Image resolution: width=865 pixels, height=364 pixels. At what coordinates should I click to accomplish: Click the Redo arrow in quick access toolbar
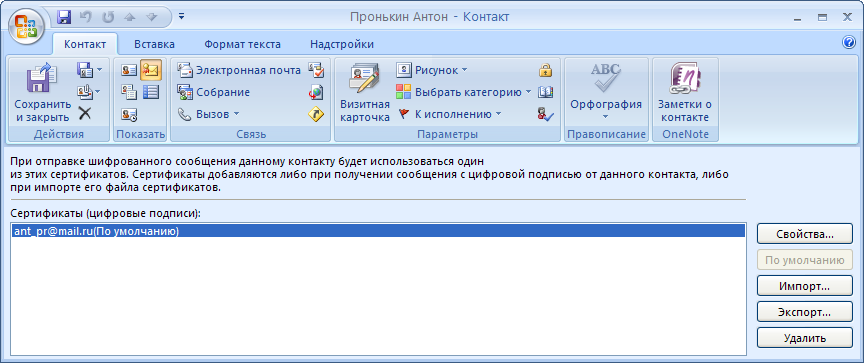click(x=108, y=17)
